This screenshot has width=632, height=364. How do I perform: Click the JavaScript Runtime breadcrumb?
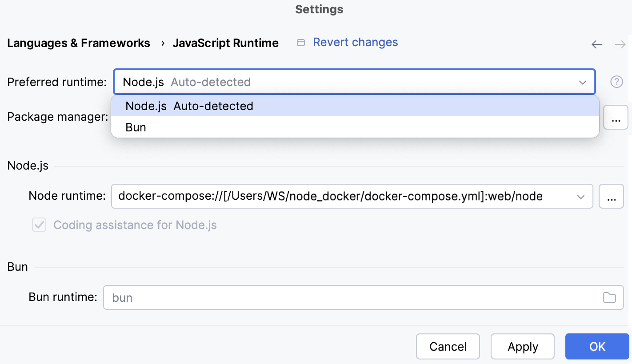[226, 43]
